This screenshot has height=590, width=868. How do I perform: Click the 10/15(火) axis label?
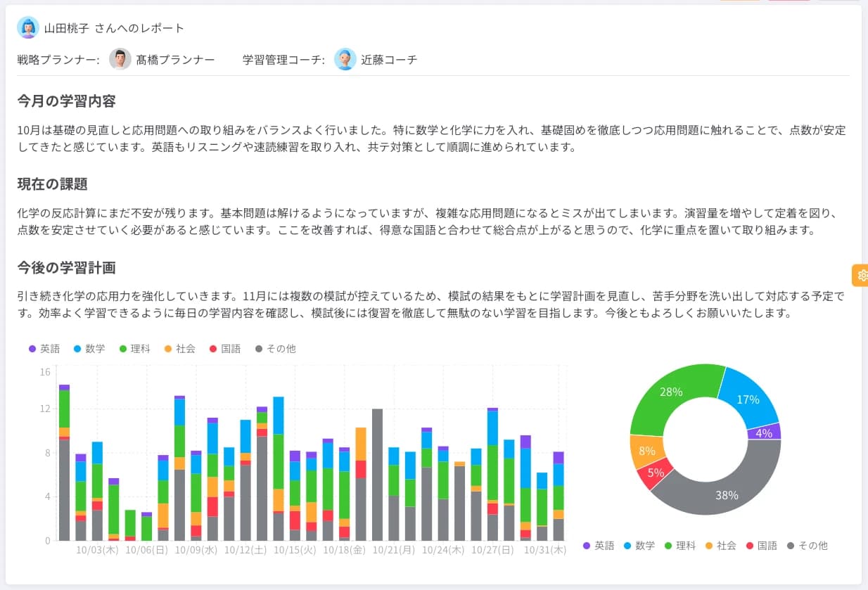click(295, 552)
